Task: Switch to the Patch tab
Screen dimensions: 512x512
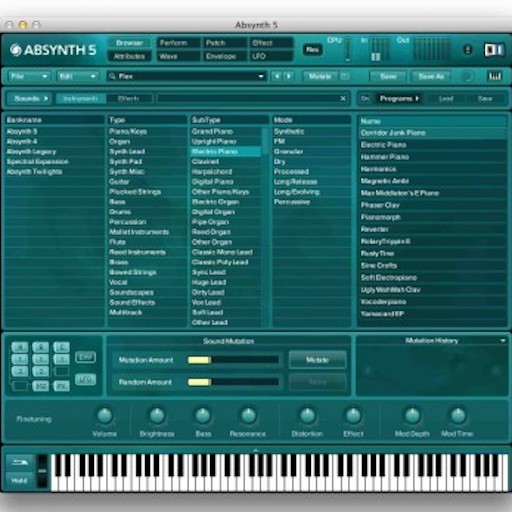Action: tap(225, 43)
